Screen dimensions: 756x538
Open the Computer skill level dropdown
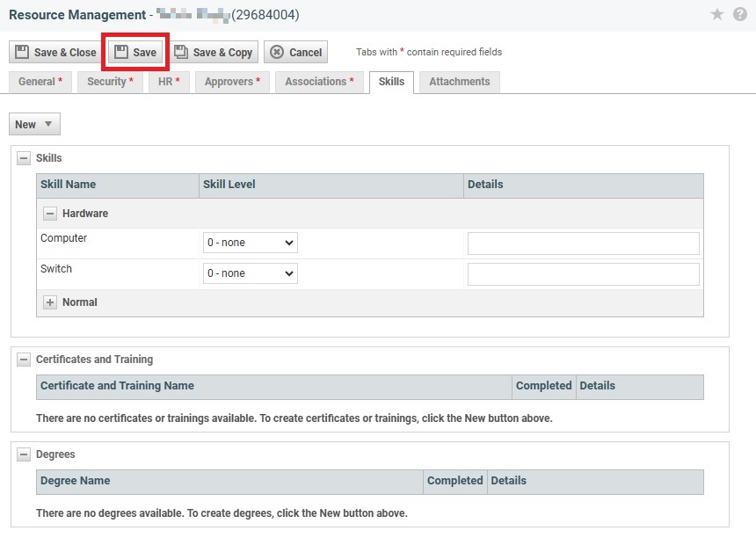click(x=251, y=243)
